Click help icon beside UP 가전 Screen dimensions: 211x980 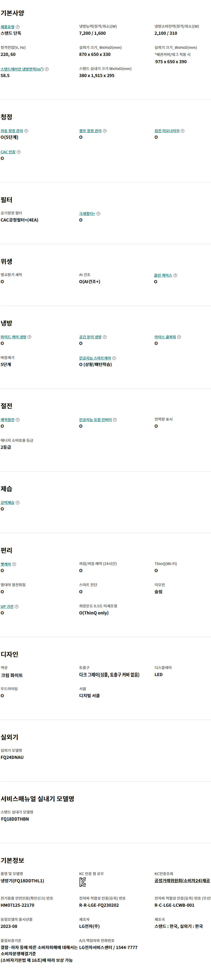point(16,607)
